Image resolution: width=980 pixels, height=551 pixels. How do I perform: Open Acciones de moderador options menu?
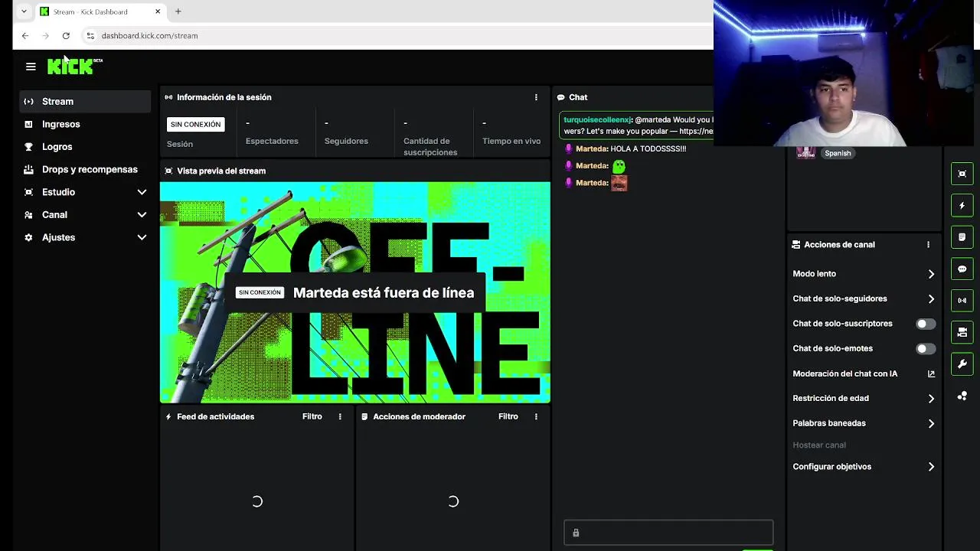536,416
